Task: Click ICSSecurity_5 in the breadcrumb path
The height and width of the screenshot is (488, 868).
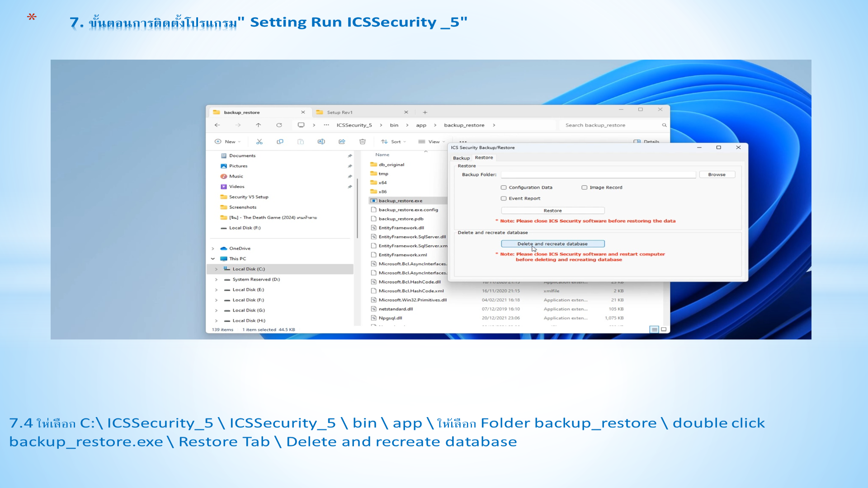Action: [354, 125]
